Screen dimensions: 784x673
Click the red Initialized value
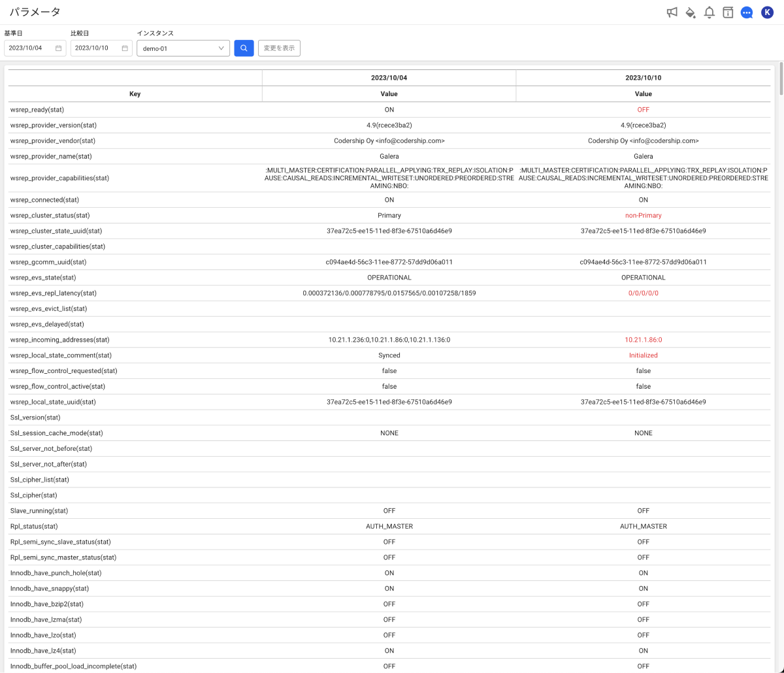click(x=644, y=355)
